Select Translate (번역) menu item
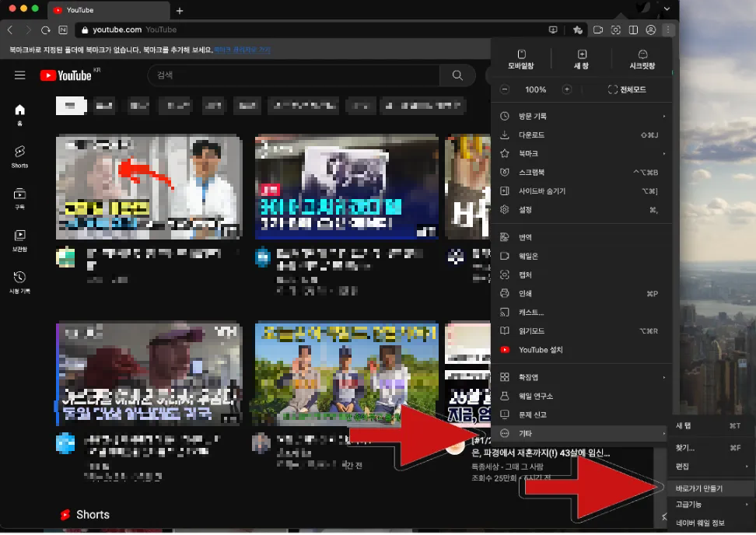 (x=582, y=238)
